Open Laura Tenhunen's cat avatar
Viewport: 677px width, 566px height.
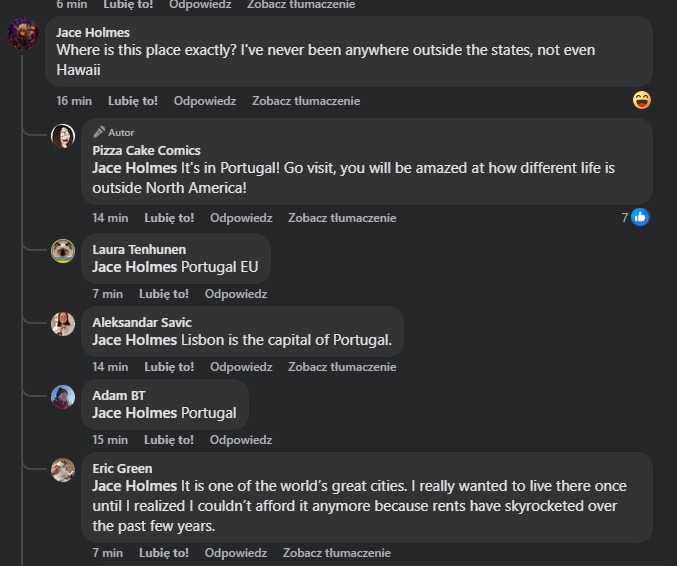pos(63,251)
